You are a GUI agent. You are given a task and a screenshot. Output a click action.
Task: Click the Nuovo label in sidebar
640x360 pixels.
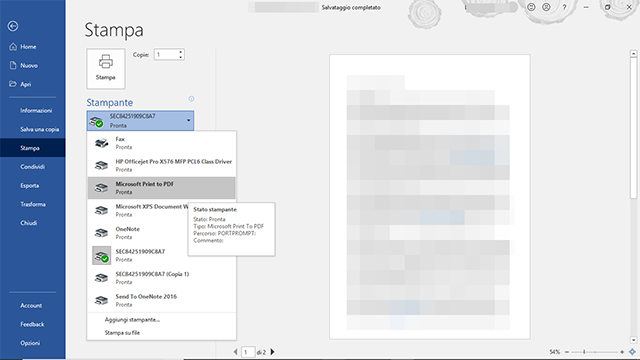(29, 65)
